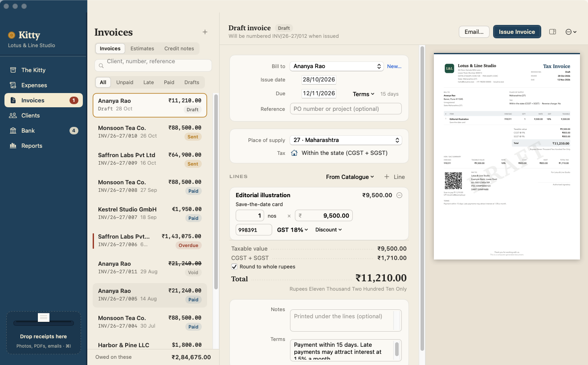The height and width of the screenshot is (365, 588).
Task: Click the Terms text scrollbar
Action: point(396,349)
